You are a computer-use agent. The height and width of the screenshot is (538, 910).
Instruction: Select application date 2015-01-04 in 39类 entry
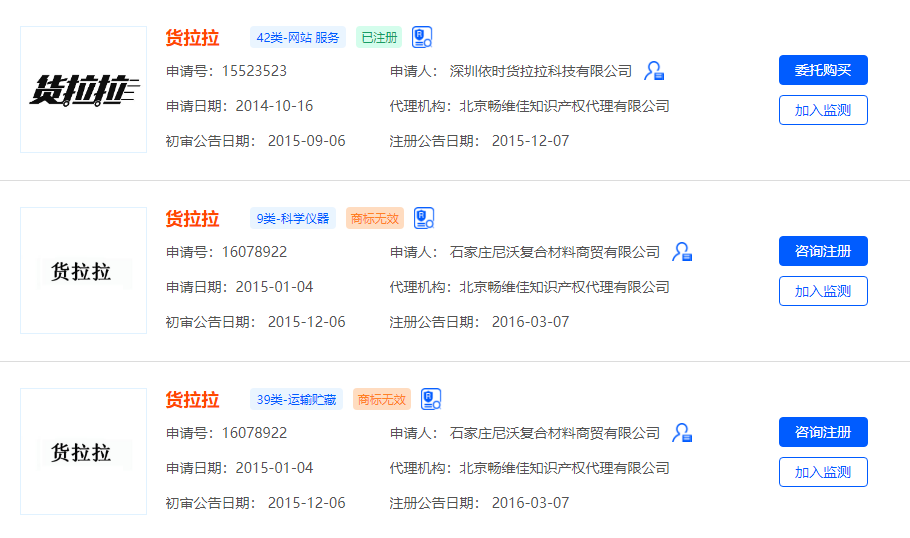click(274, 468)
